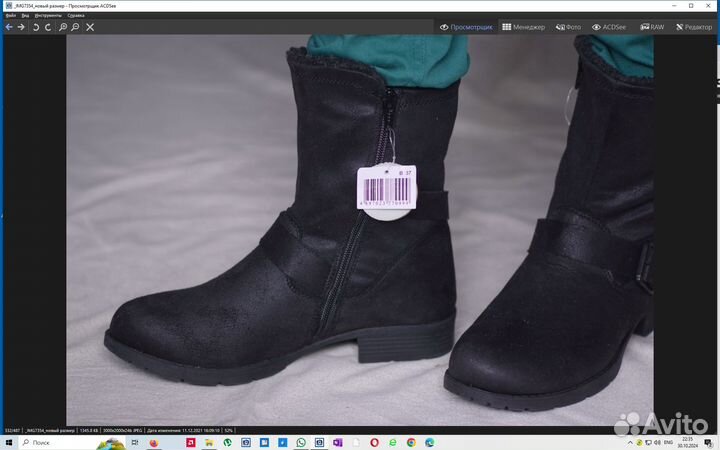Screen dimensions: 720x450
Task: Click the 52% zoom level in status bar
Action: coord(229,431)
